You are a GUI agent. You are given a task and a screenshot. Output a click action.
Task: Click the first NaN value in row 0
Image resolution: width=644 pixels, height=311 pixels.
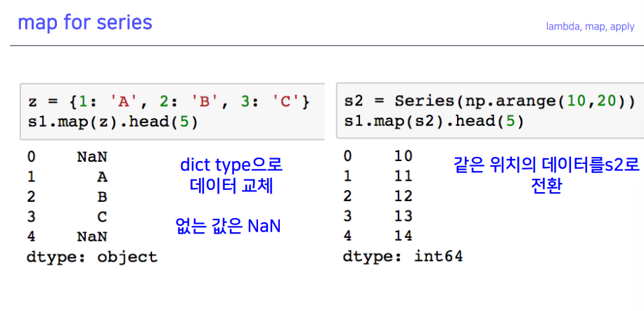(x=92, y=157)
